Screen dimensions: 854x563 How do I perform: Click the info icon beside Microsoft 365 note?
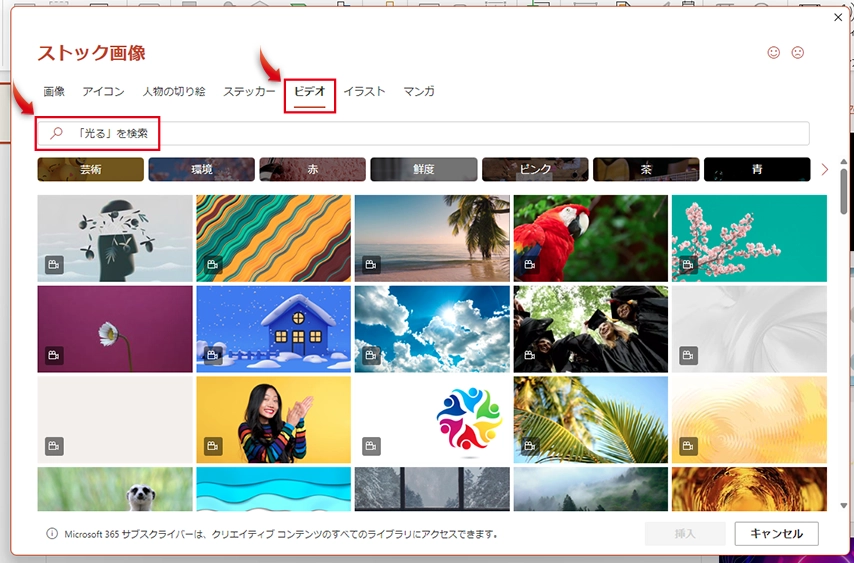tap(52, 534)
